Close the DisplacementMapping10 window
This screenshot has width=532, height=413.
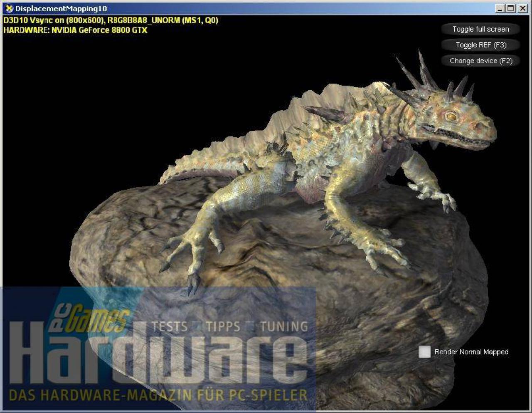(x=522, y=8)
